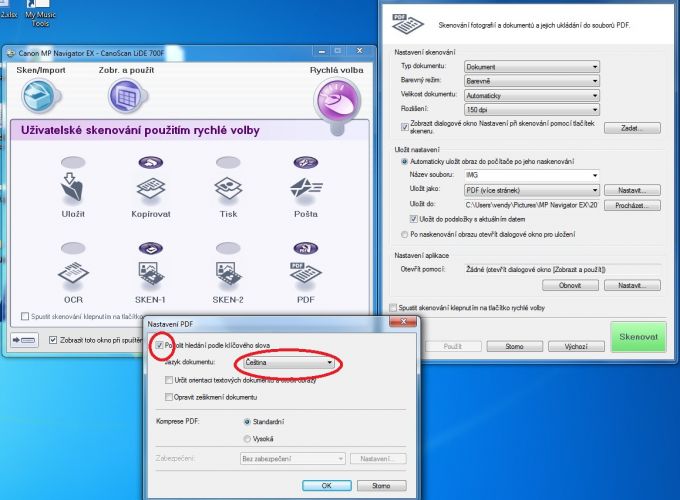This screenshot has height=500, width=680.
Task: Toggle Spustit skenování checkbox in Navigator window
Action: pyautogui.click(x=25, y=316)
